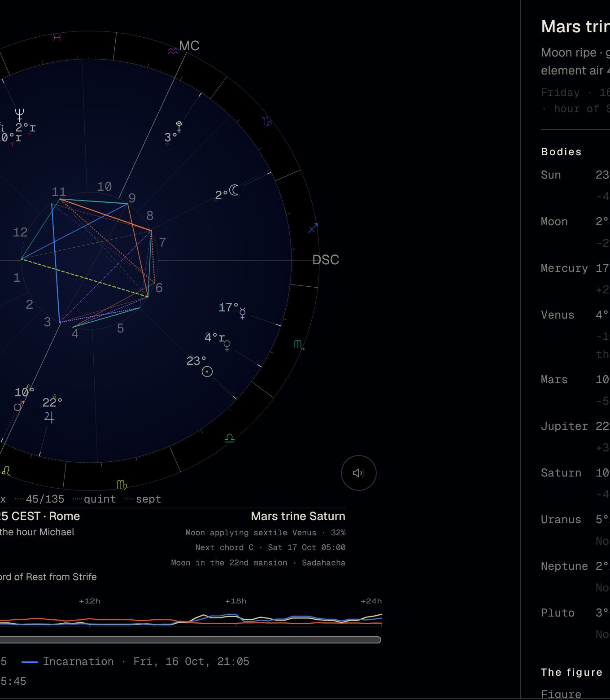Viewport: 610px width, 700px height.
Task: Click 'Next chord C · Sat 17 Oct 05:00'
Action: [x=270, y=547]
